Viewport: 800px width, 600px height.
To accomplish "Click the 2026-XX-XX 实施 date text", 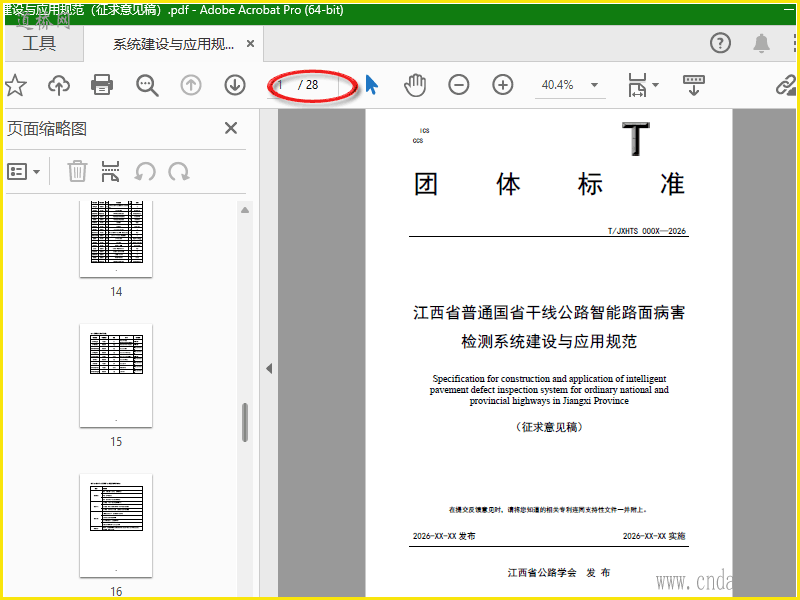I will (x=654, y=536).
